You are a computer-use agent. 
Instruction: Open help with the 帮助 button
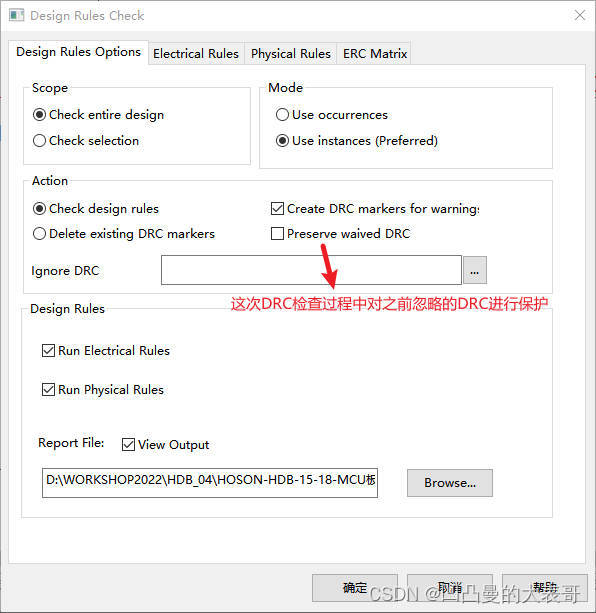click(x=545, y=588)
